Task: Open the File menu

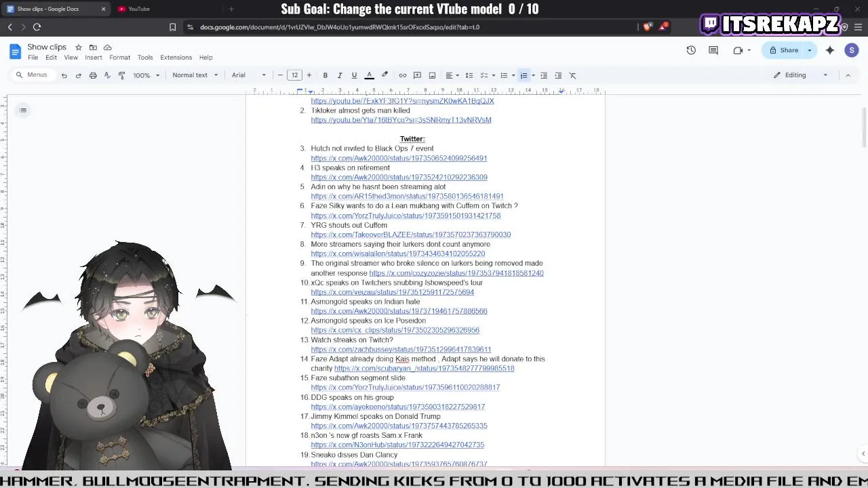Action: point(33,58)
